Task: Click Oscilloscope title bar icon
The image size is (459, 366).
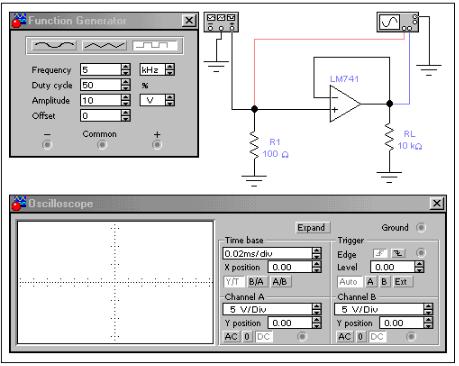Action: [x=19, y=203]
